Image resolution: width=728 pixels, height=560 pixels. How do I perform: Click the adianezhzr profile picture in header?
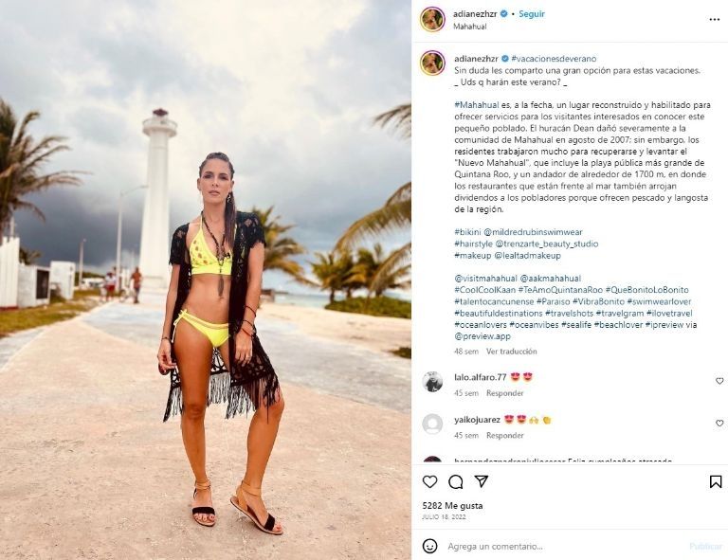click(x=432, y=20)
